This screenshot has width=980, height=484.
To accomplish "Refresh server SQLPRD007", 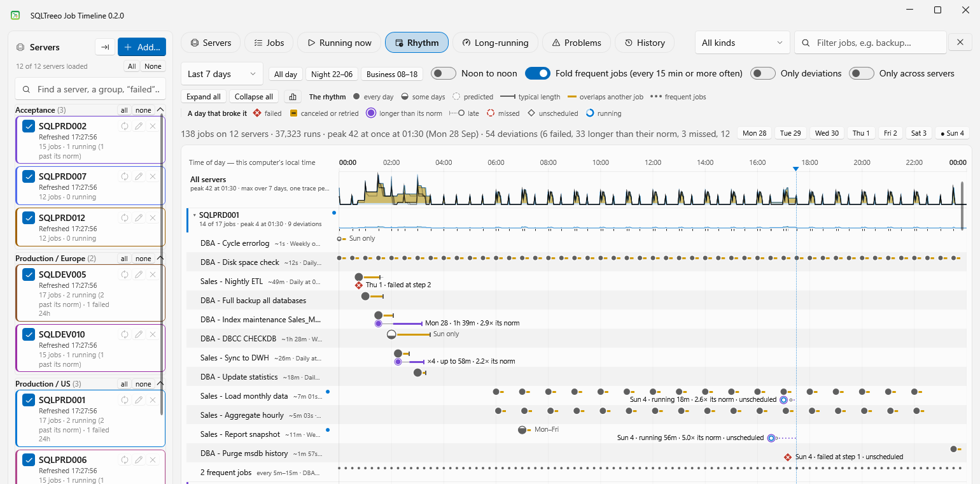I will tap(125, 176).
